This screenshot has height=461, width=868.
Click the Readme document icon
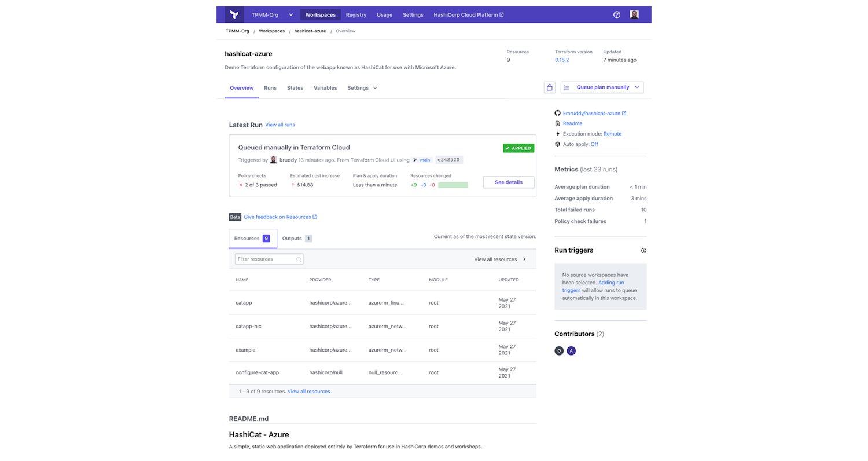tap(558, 123)
